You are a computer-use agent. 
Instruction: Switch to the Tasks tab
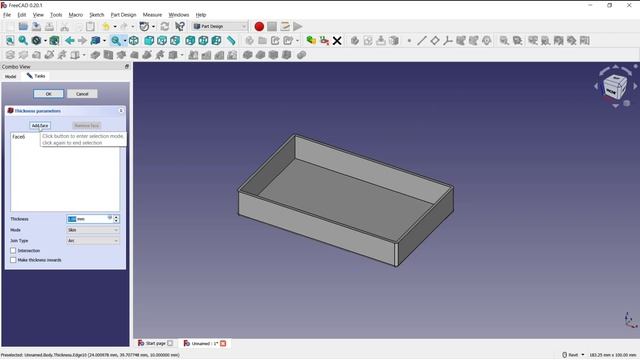pyautogui.click(x=36, y=76)
